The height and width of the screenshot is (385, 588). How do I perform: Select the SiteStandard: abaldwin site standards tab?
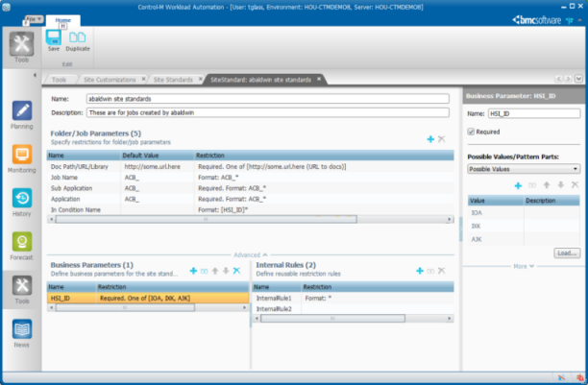260,80
